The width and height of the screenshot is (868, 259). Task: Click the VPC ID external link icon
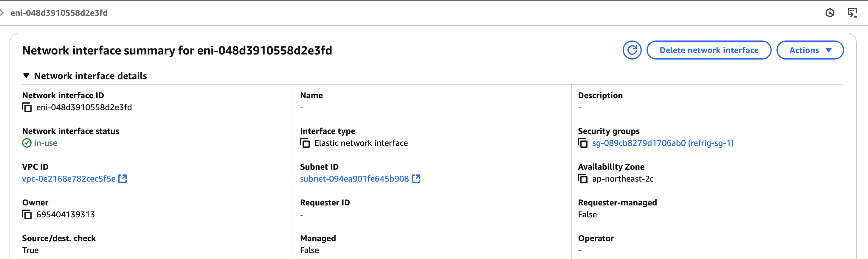(x=123, y=179)
